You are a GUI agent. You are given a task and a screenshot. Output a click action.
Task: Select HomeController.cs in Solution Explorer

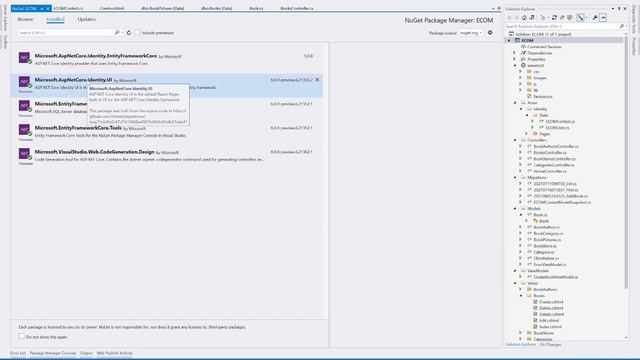click(x=550, y=171)
